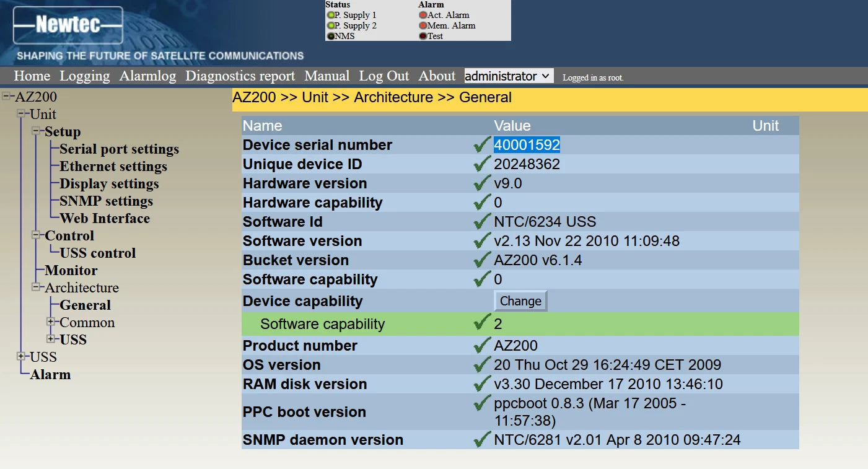Open the Diagnostics report
Screen dimensions: 868x469
pyautogui.click(x=240, y=76)
